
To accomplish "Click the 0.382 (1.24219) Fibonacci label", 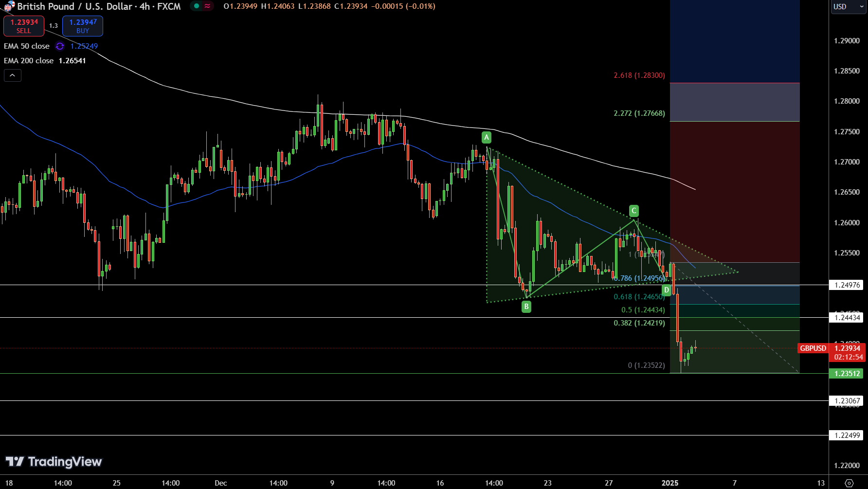I will [639, 323].
